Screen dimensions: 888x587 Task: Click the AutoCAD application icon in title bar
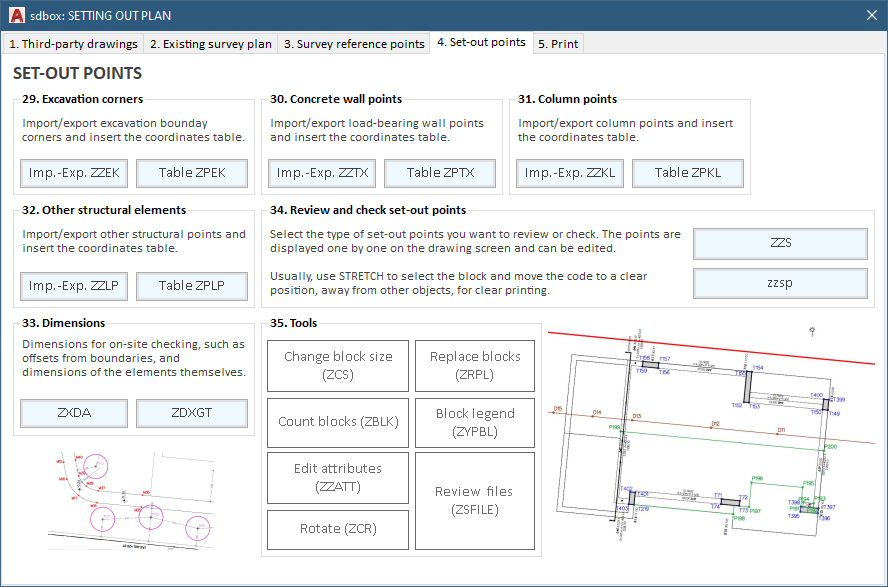(17, 15)
